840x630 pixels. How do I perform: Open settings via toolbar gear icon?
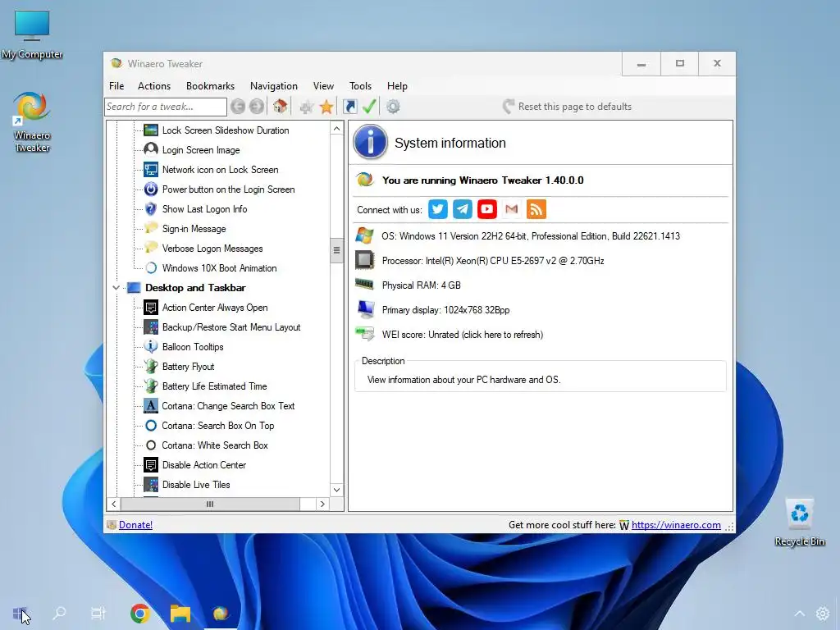(x=393, y=107)
